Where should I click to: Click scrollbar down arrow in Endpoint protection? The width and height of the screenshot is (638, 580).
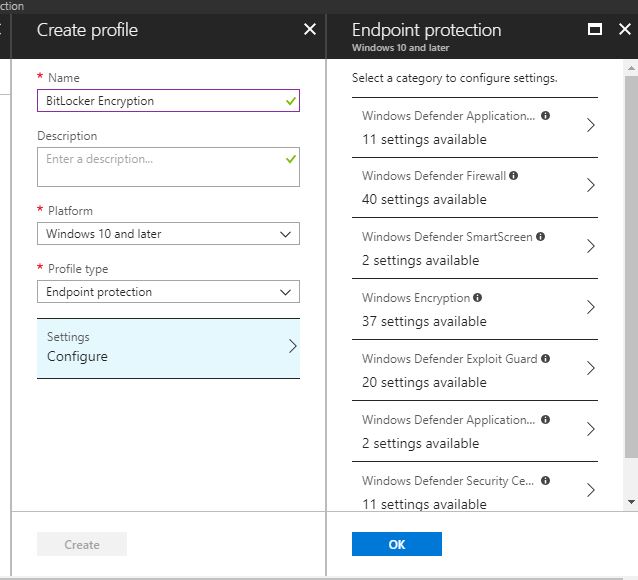pos(631,502)
